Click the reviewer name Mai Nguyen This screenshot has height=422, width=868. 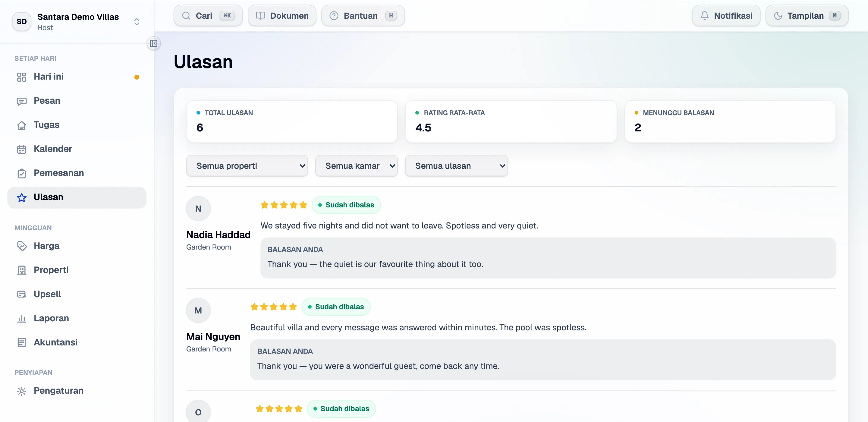[x=213, y=337]
